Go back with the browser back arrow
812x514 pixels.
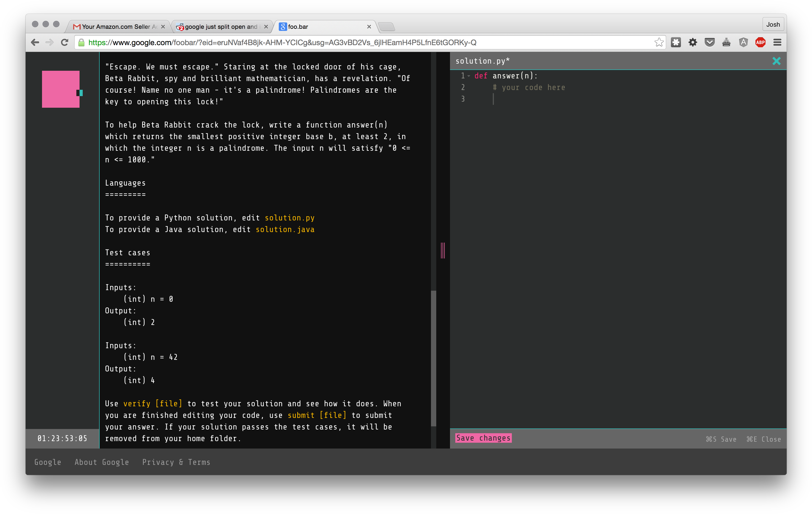(x=35, y=43)
